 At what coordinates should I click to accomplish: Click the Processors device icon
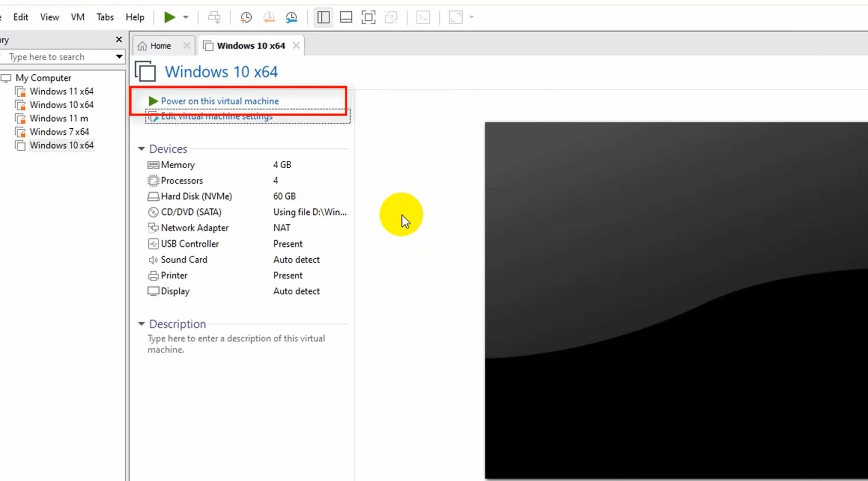point(153,180)
